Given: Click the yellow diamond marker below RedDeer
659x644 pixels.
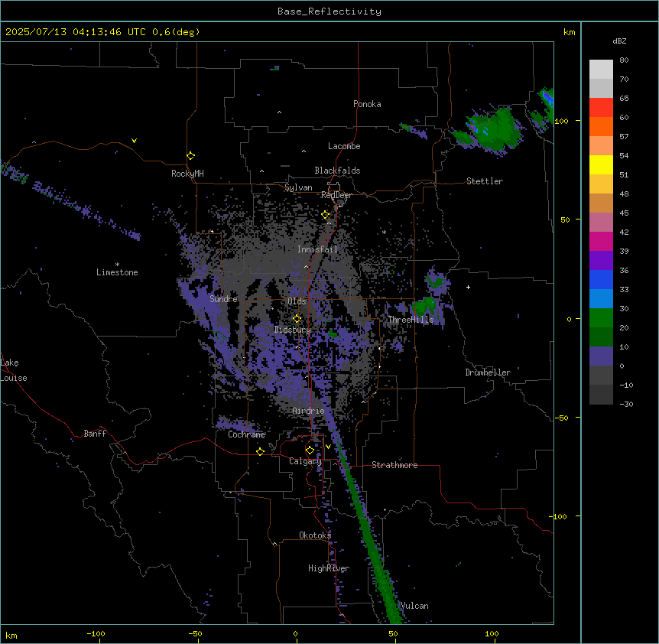Looking at the screenshot, I should tap(326, 215).
